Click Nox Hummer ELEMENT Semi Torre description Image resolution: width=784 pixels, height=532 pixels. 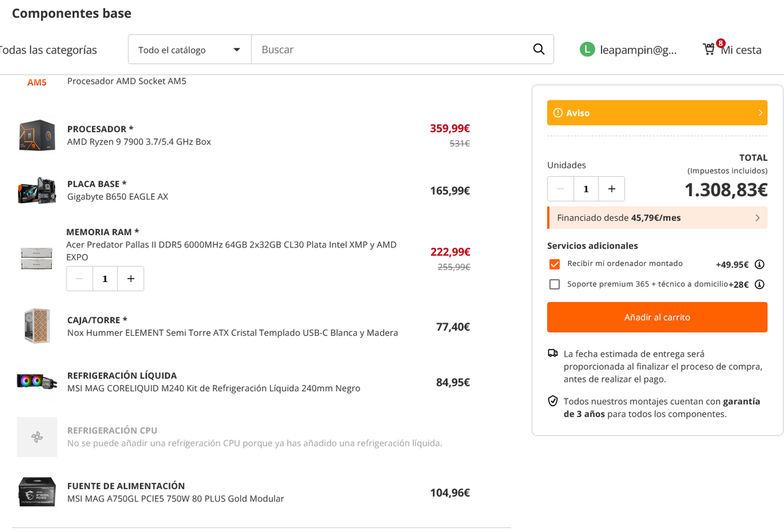coord(232,332)
